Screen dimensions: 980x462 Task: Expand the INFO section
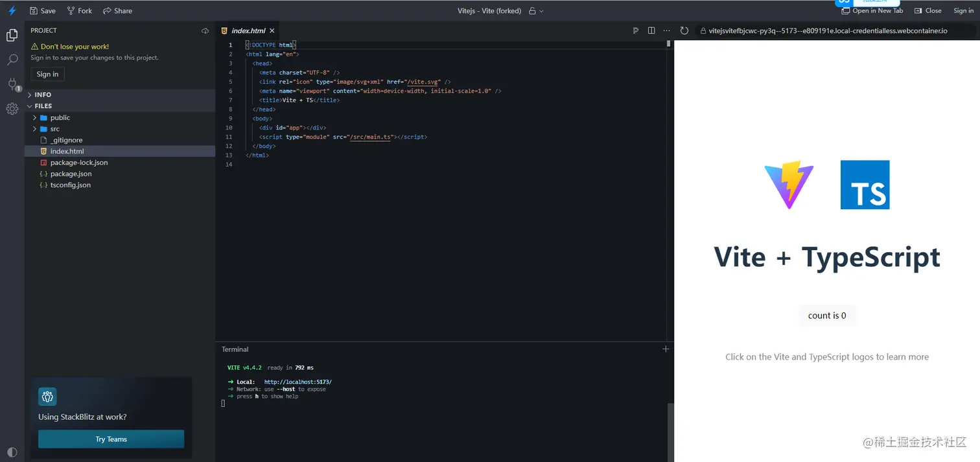pos(120,95)
